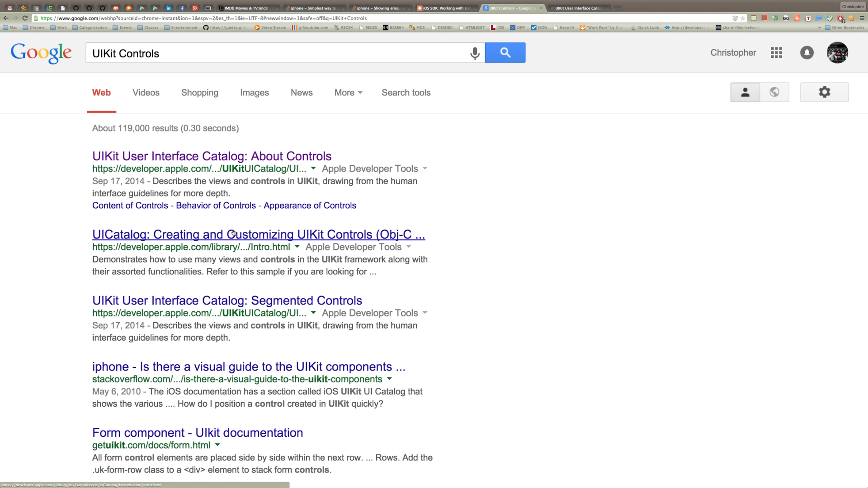
Task: Enable personal results person toggle
Action: [x=745, y=92]
